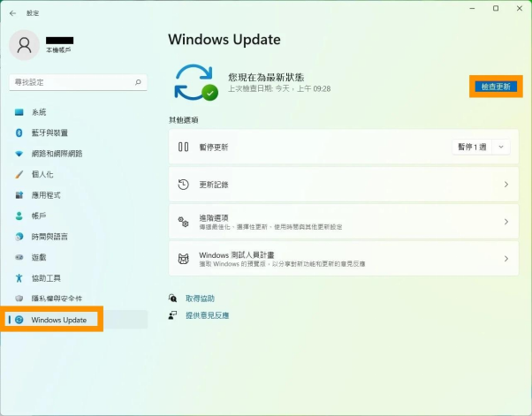Click the person icon for 帳戶
Screen dimensions: 532x416
19,216
